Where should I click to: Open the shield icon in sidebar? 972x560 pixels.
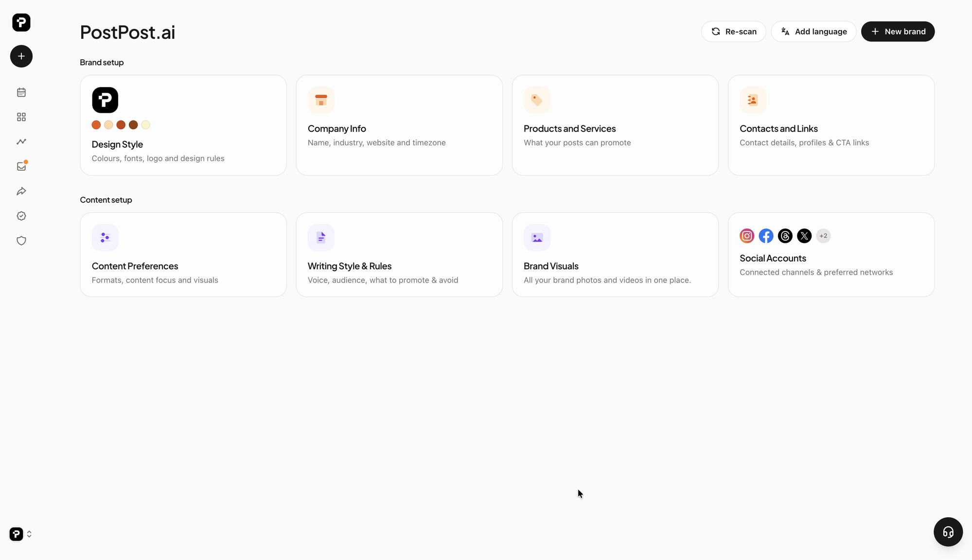[x=21, y=241]
